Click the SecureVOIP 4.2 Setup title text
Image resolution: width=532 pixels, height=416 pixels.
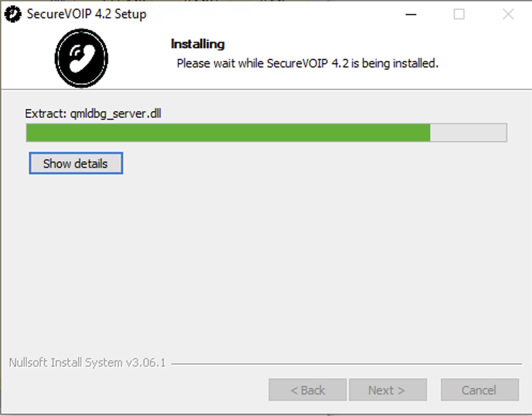tap(87, 14)
